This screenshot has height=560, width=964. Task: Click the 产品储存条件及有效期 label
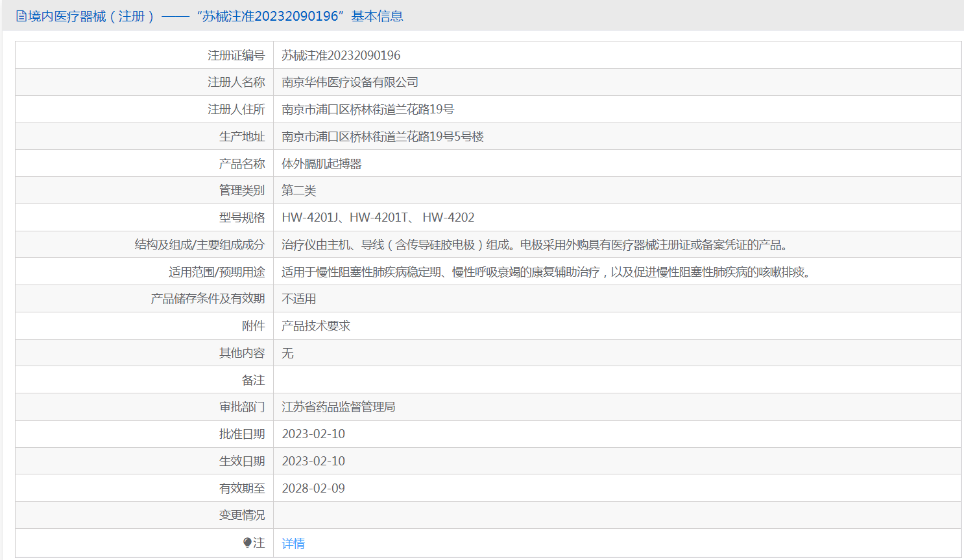tap(208, 299)
